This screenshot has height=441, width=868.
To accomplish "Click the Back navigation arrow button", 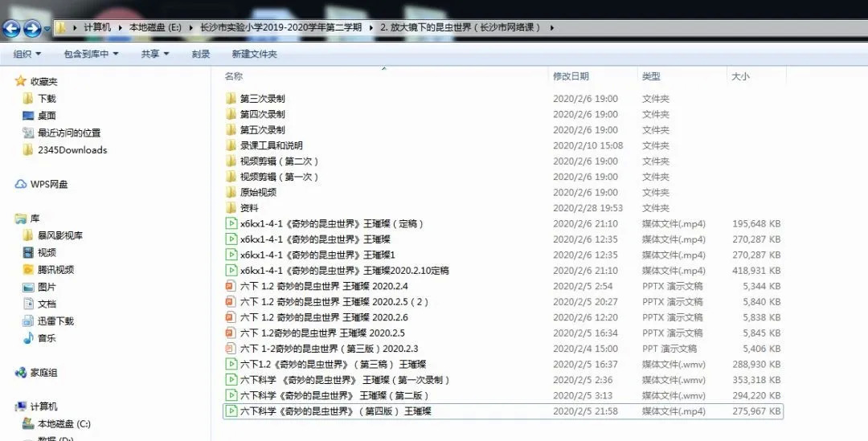I will pos(12,30).
